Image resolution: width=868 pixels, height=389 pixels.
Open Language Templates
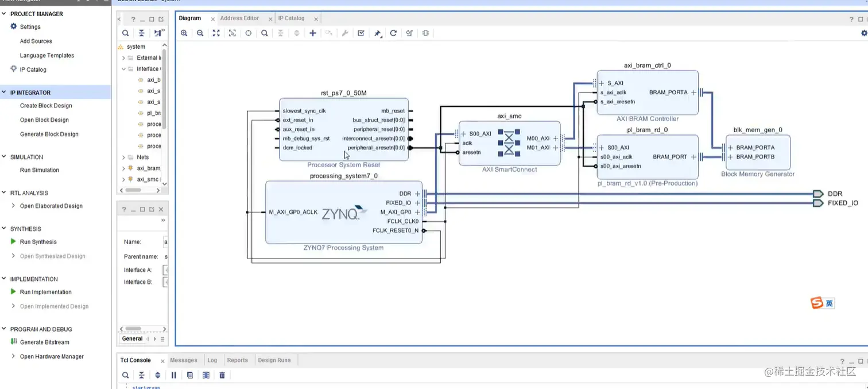point(47,56)
